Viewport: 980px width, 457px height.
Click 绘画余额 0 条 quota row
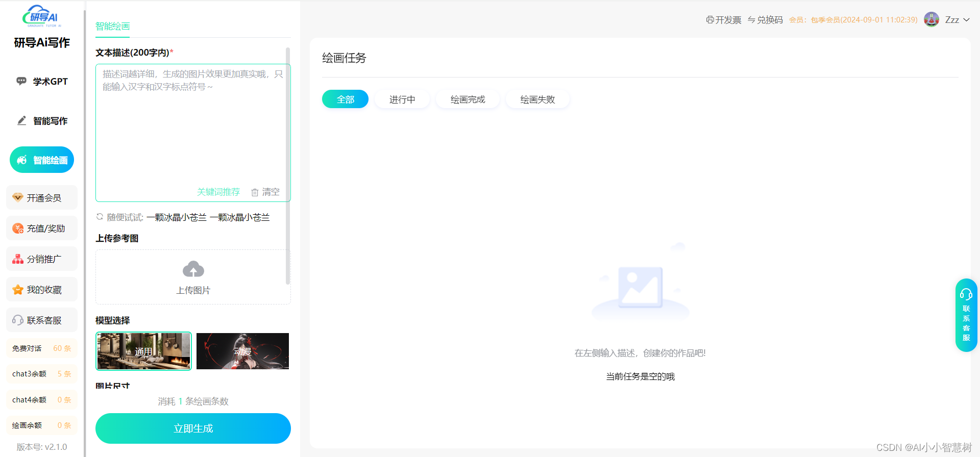(42, 425)
